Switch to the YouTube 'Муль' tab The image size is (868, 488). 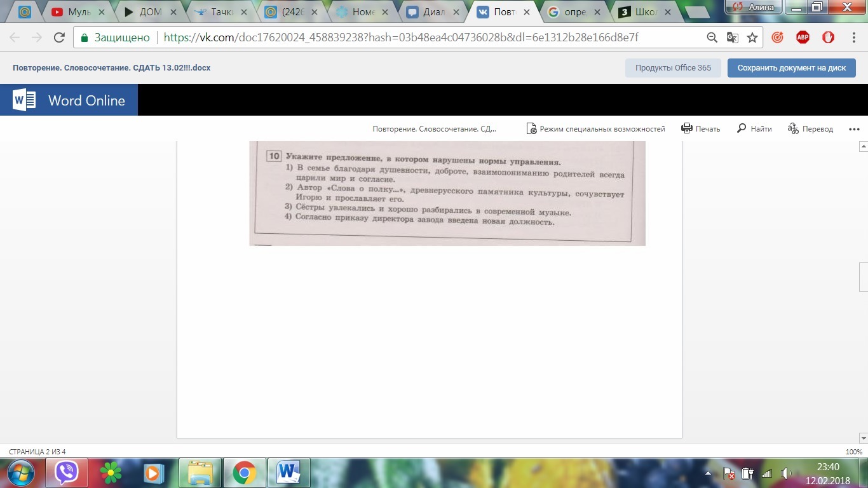76,11
